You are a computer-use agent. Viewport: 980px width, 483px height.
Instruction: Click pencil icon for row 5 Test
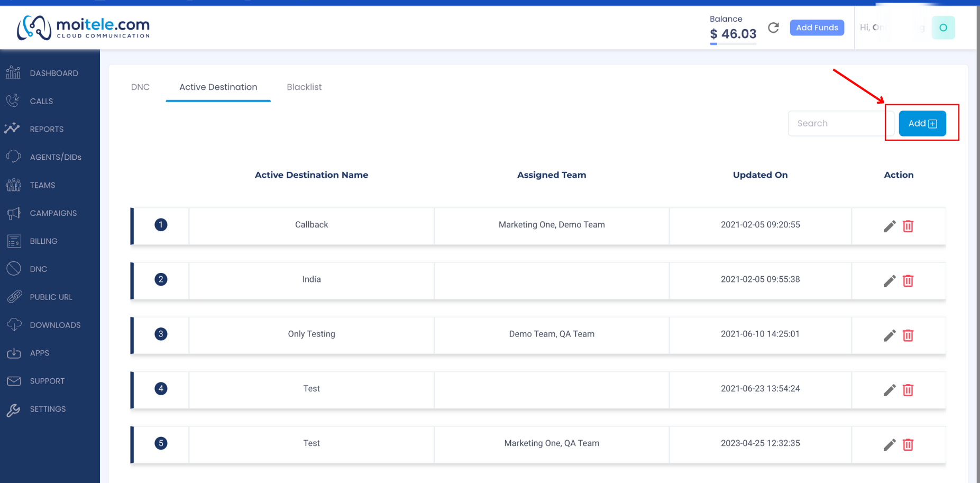point(890,445)
